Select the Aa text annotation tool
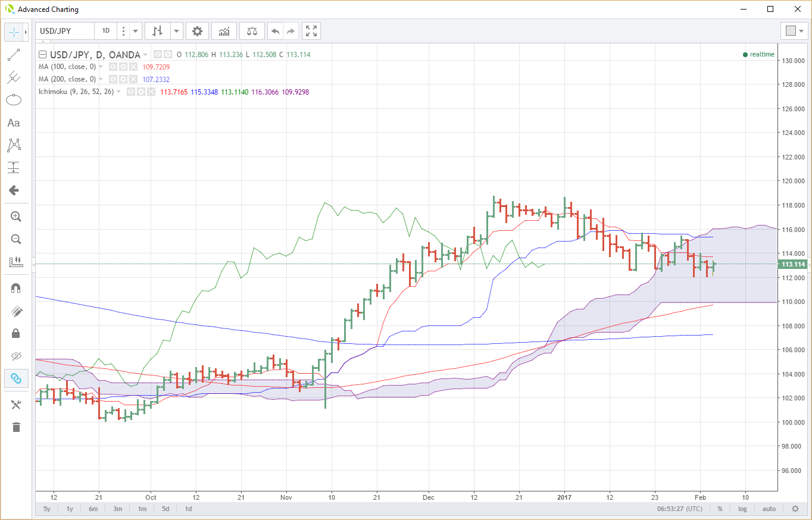812x520 pixels. tap(13, 123)
